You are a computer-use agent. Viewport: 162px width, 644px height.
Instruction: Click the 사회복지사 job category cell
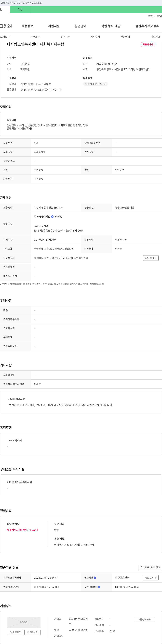[x=40, y=152]
